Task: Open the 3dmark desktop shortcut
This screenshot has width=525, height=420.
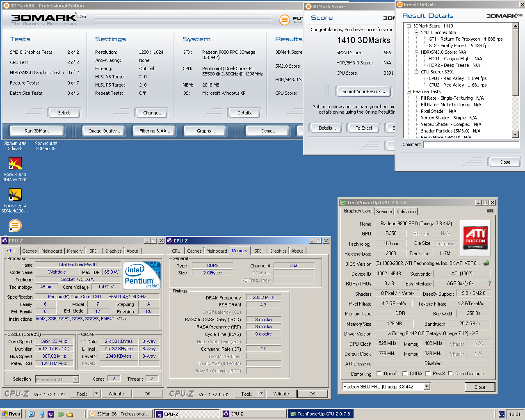Action: [15, 146]
